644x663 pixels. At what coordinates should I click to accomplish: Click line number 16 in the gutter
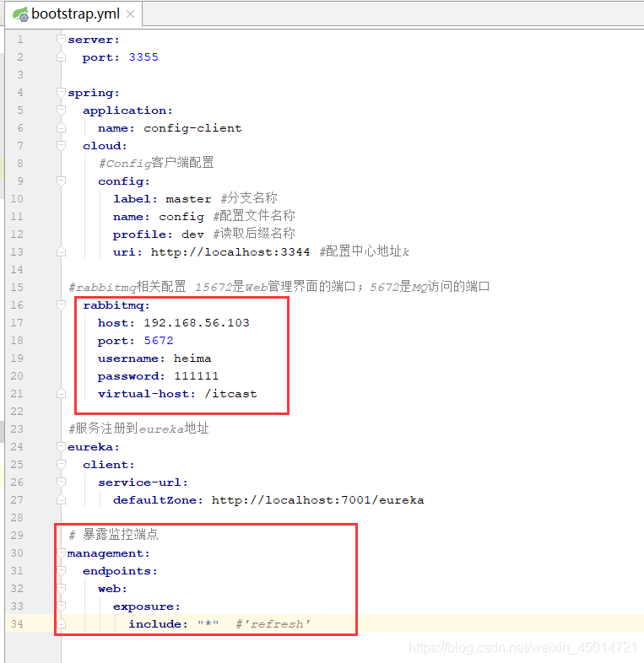pyautogui.click(x=17, y=305)
